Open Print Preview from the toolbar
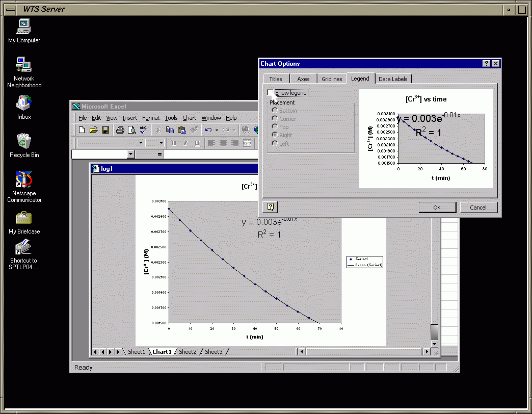 tap(131, 131)
